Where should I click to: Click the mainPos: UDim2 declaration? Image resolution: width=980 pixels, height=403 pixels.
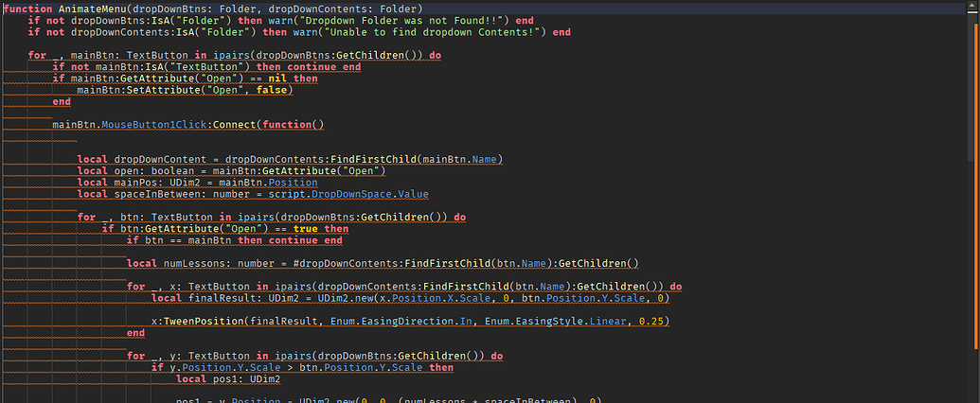pos(157,183)
